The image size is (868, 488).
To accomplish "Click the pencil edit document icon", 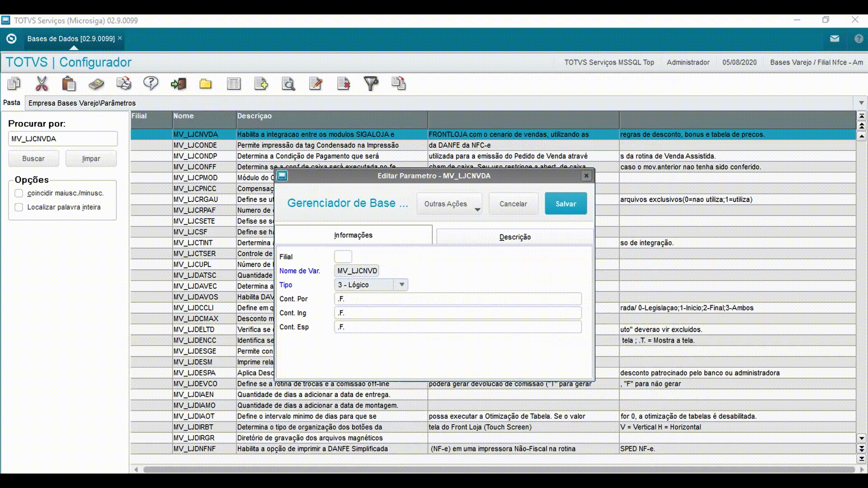I will [316, 84].
